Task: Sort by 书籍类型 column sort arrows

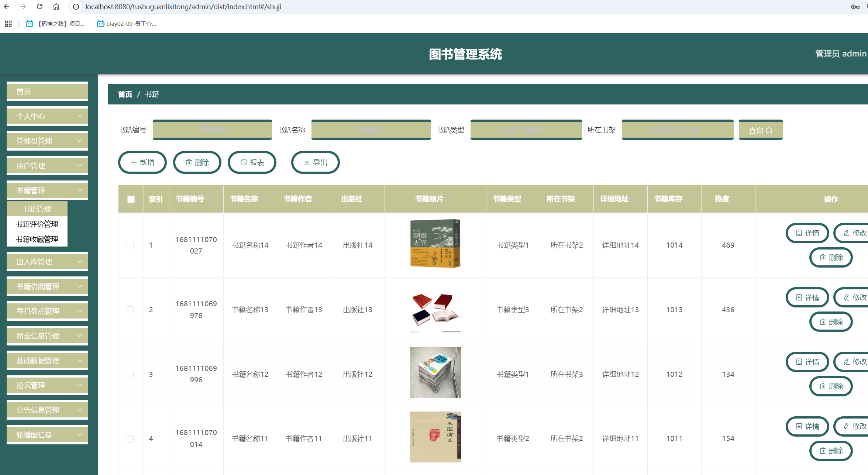Action: 527,199
